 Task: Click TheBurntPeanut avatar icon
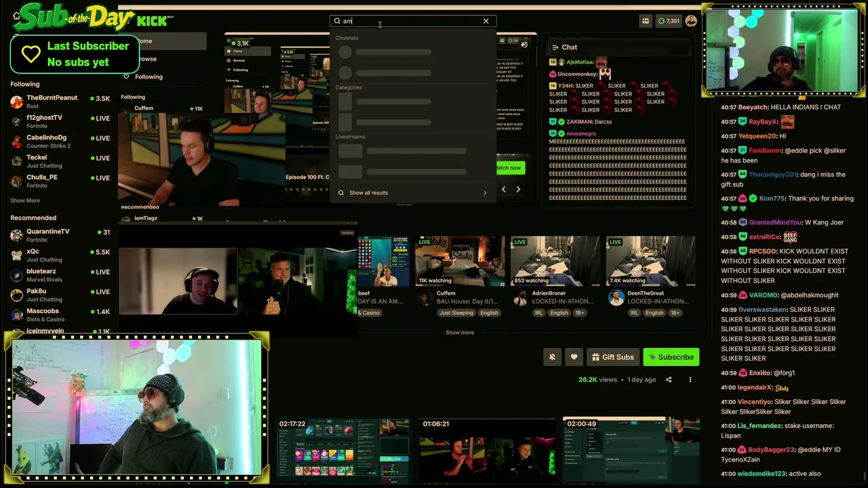(x=16, y=102)
